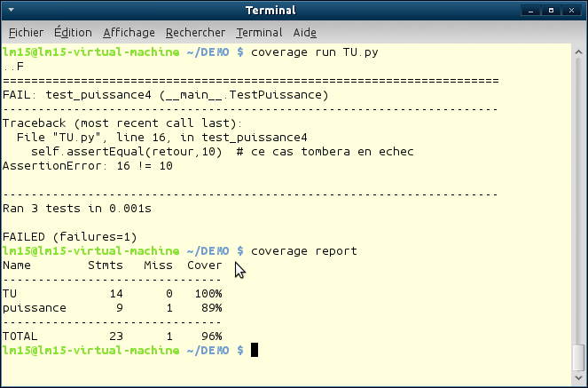The image size is (588, 388).
Task: Click the scrollbar up arrow
Action: pos(579,50)
